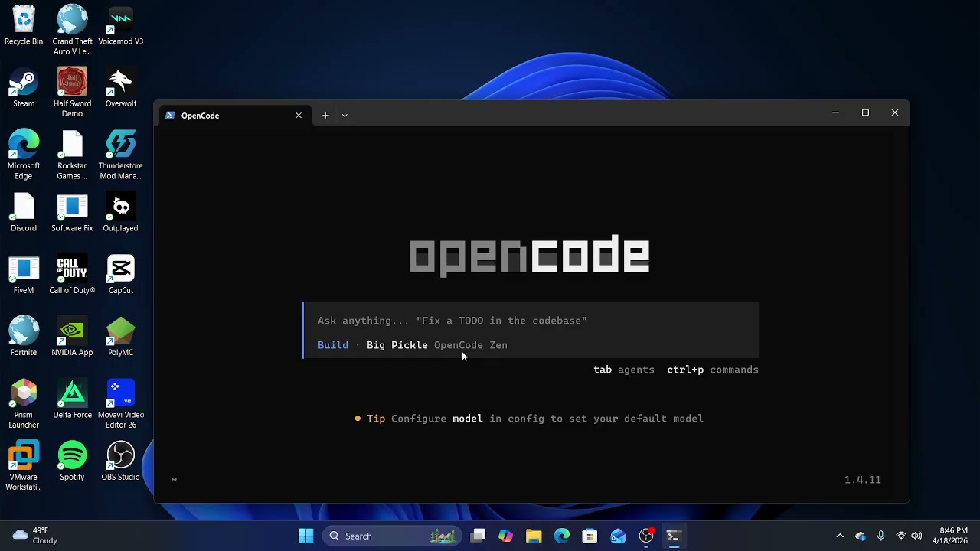Maximize the OpenCode terminal window
Viewport: 980px width, 551px height.
(x=865, y=112)
